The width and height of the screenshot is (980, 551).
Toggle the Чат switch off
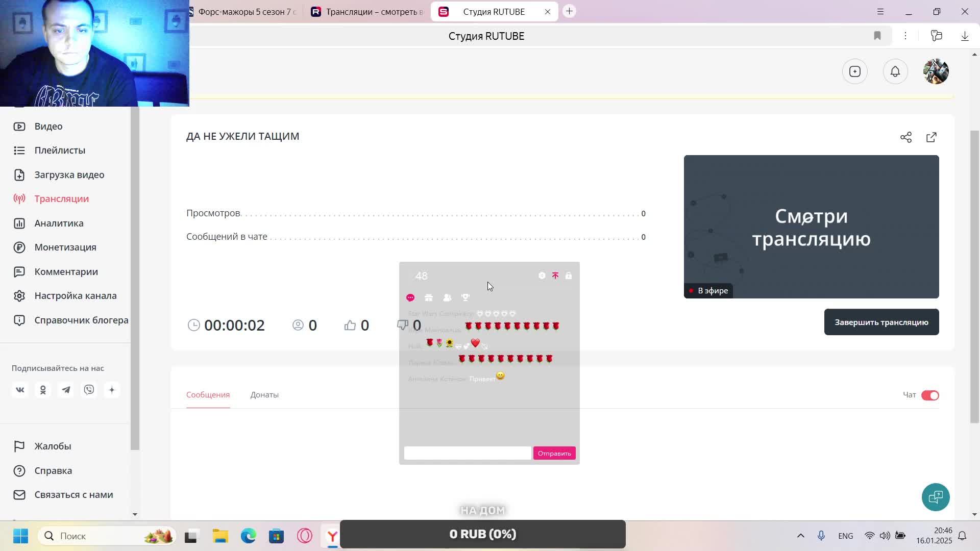(930, 395)
